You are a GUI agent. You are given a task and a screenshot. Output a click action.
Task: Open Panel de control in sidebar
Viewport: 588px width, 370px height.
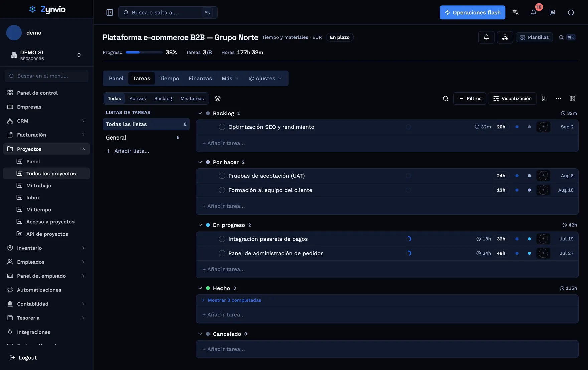[x=46, y=93]
